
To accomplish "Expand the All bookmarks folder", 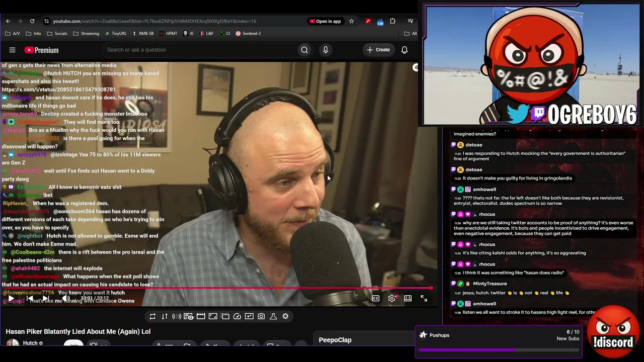I will [x=411, y=34].
